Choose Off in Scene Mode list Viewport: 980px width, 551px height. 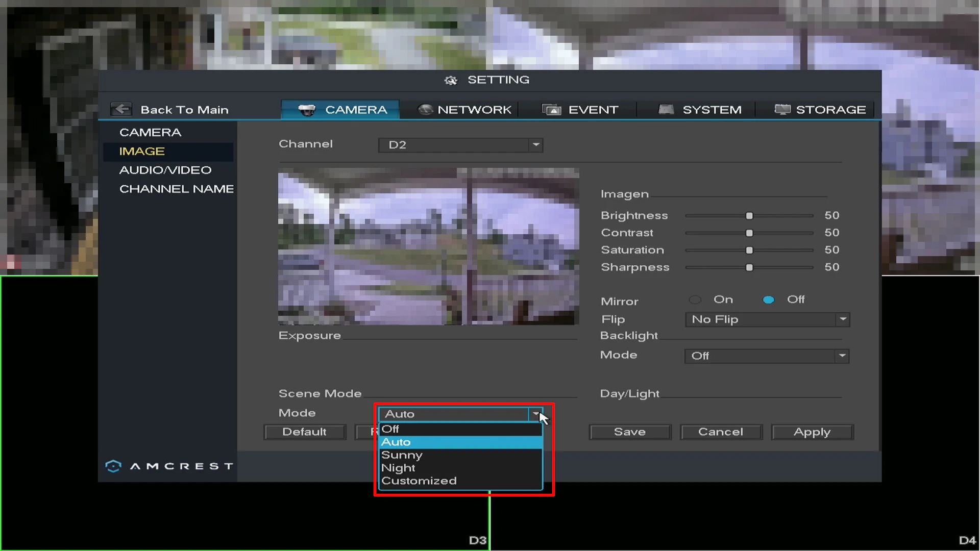(460, 429)
